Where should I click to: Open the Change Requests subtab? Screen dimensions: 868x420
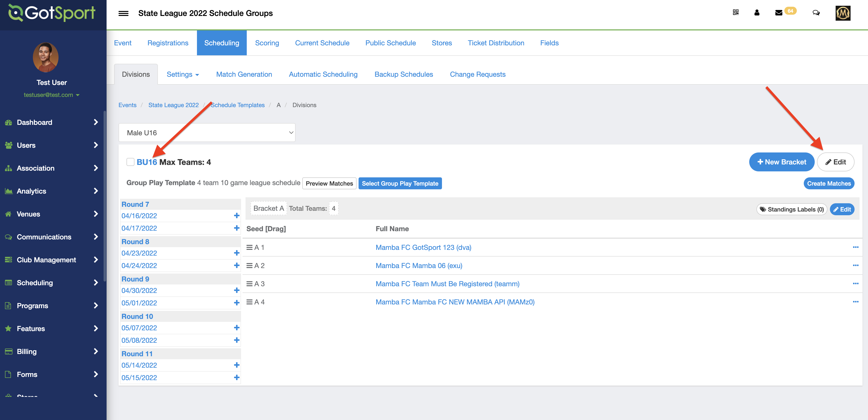click(478, 74)
